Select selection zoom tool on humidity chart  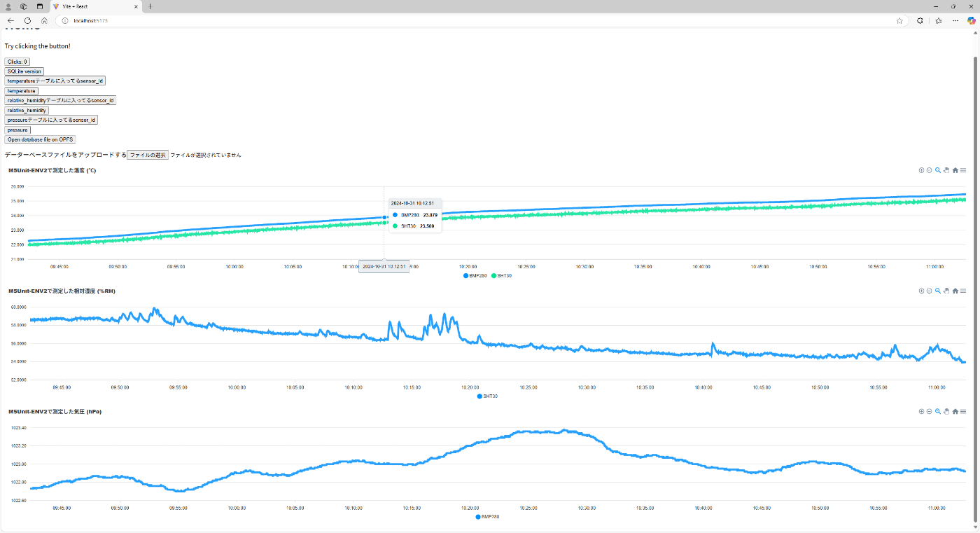click(x=938, y=291)
